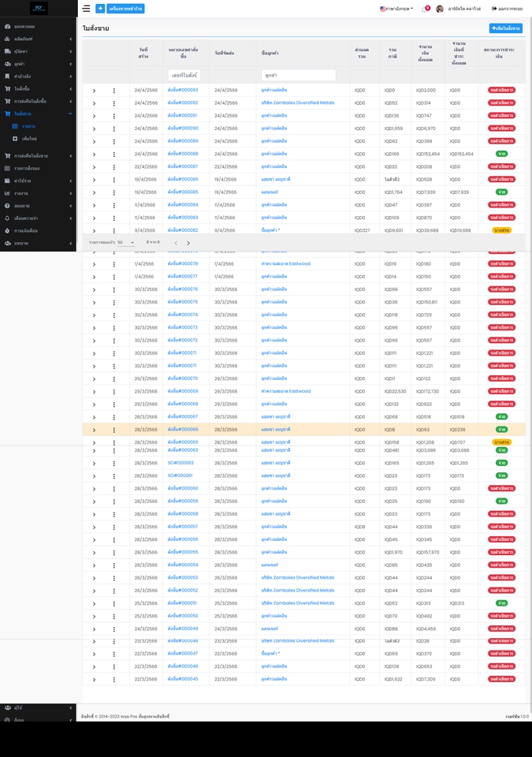532x757 pixels.
Task: Click the truck icon for suppliers
Action: [7, 51]
